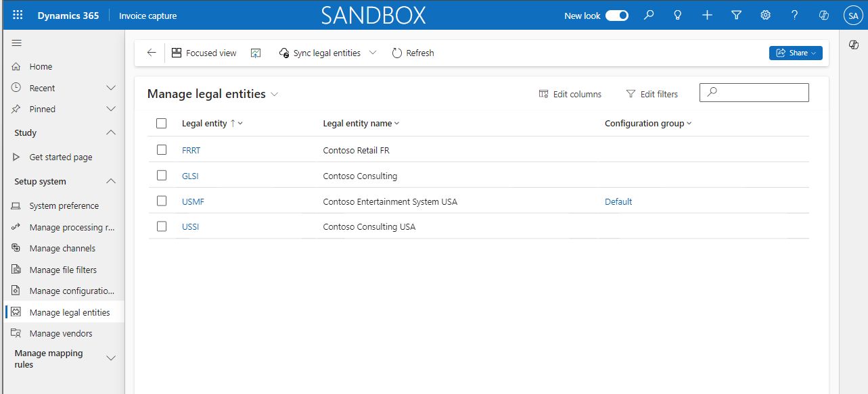Click the search magnifier in the top bar
Screen dimensions: 868x394
[648, 15]
